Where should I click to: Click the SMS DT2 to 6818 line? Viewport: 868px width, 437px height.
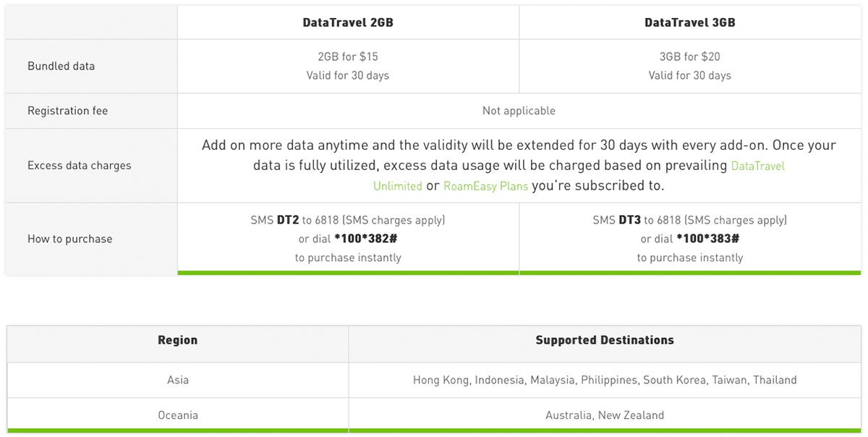348,220
